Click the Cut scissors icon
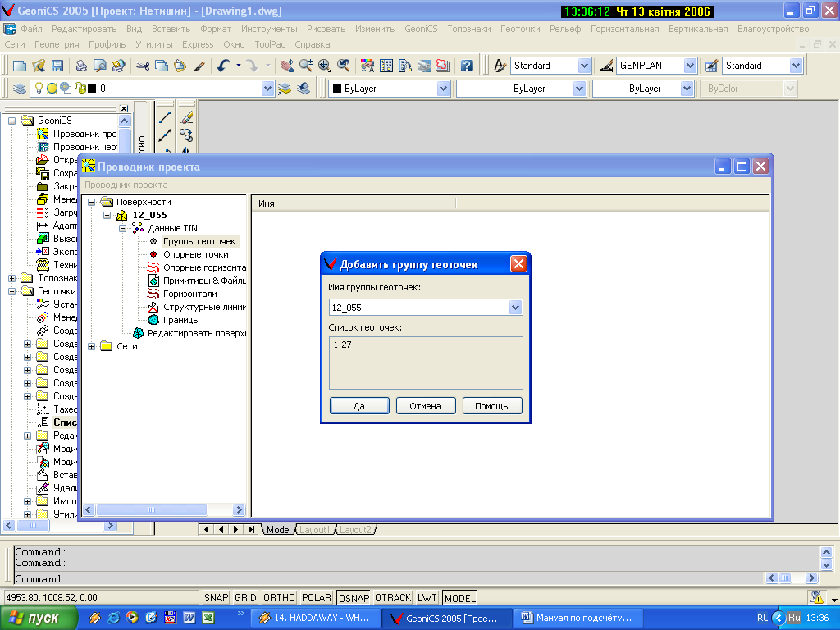This screenshot has height=630, width=840. point(143,66)
